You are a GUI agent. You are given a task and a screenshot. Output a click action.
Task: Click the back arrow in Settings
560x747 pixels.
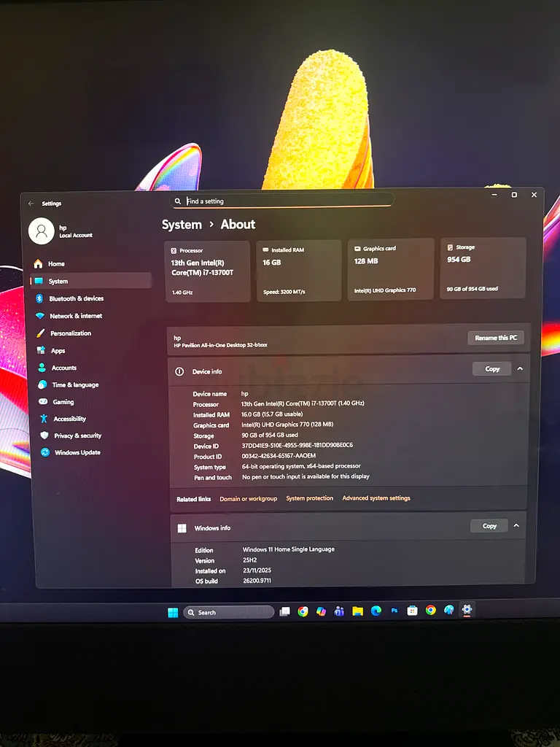pyautogui.click(x=31, y=204)
